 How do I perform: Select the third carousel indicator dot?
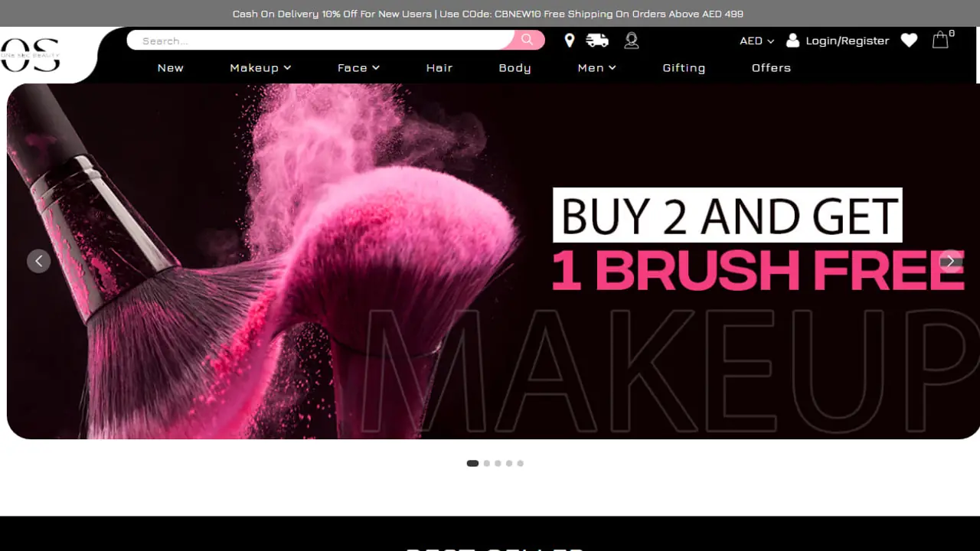pyautogui.click(x=498, y=463)
